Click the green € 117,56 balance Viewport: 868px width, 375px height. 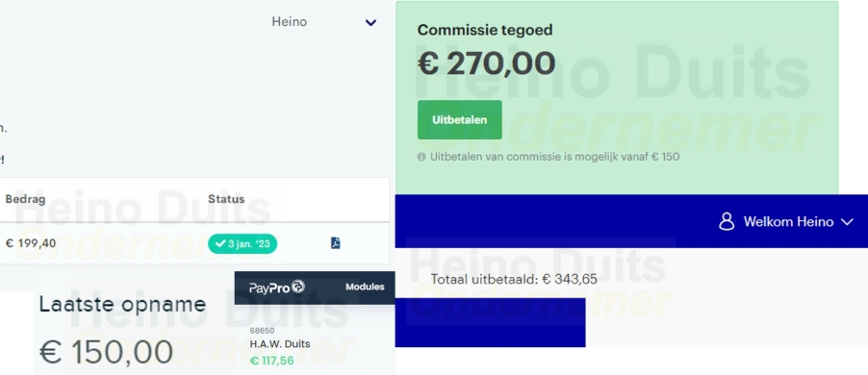(x=271, y=362)
